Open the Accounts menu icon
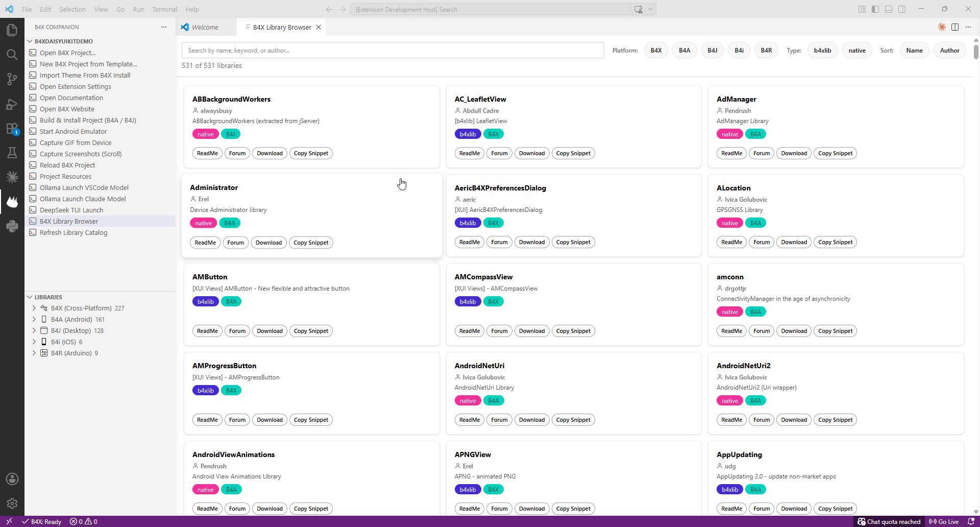Viewport: 980px width, 527px height. coord(12,479)
